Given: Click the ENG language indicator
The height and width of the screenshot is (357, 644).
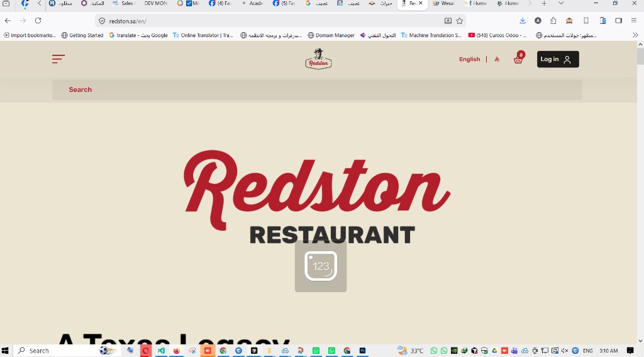Looking at the screenshot, I should (588, 351).
